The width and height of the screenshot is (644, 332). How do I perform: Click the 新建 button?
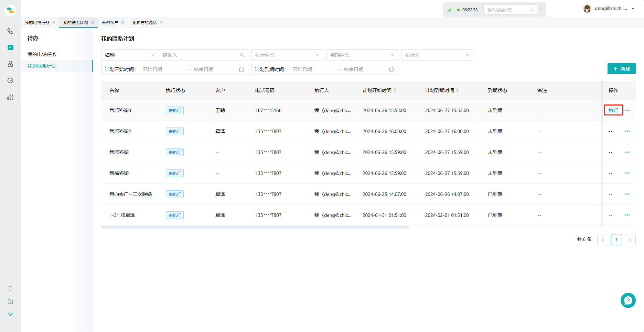tap(621, 69)
